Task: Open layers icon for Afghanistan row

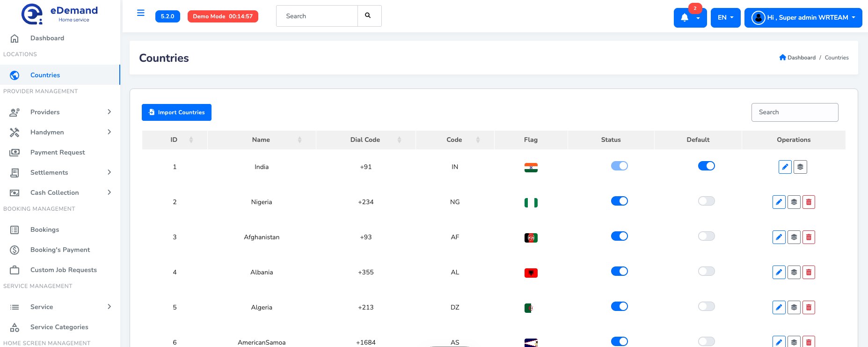Action: coord(794,237)
